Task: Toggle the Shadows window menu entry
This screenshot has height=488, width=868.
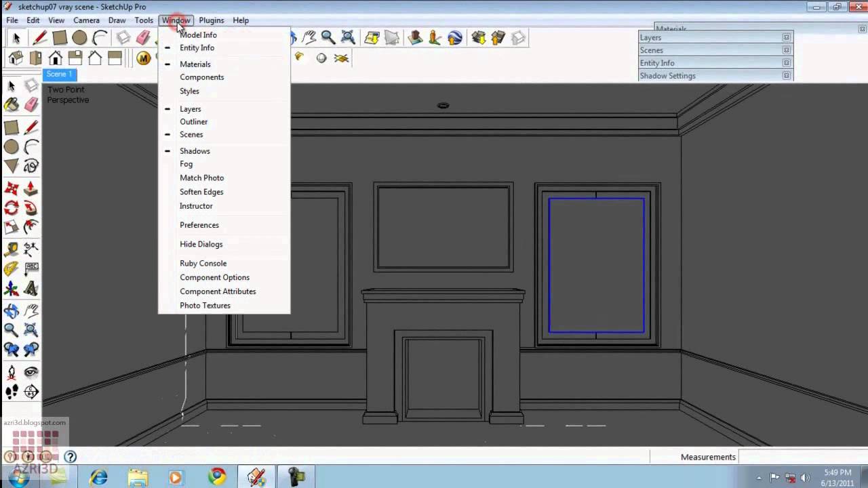Action: click(224, 151)
